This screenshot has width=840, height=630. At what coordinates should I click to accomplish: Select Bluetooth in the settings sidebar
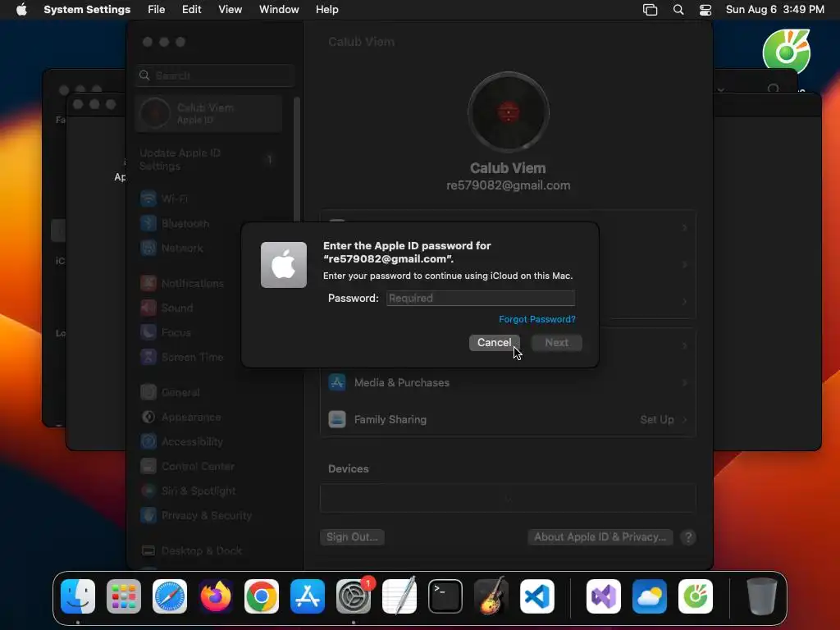tap(209, 223)
